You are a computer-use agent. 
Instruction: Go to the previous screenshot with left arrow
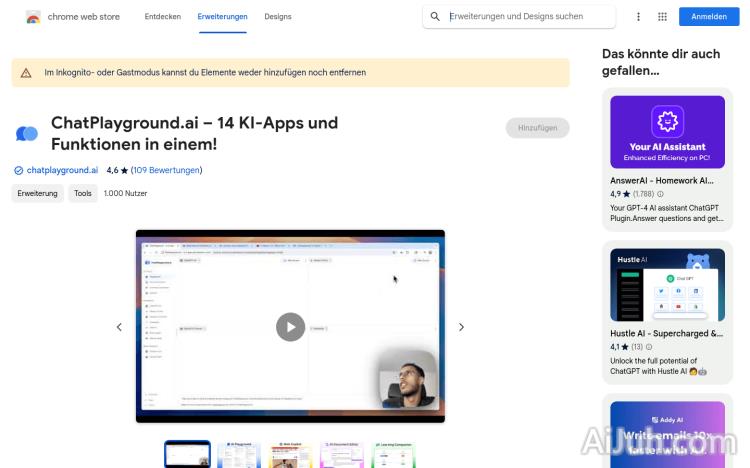[119, 327]
